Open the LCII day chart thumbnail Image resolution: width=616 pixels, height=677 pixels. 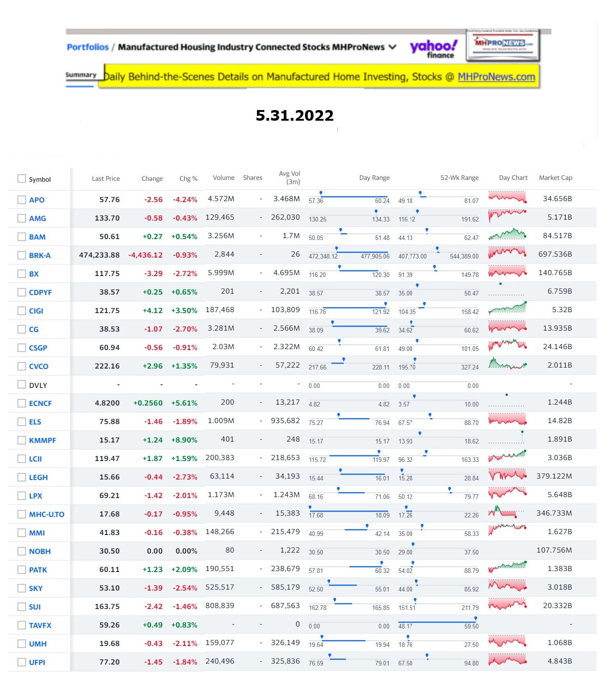[x=507, y=456]
